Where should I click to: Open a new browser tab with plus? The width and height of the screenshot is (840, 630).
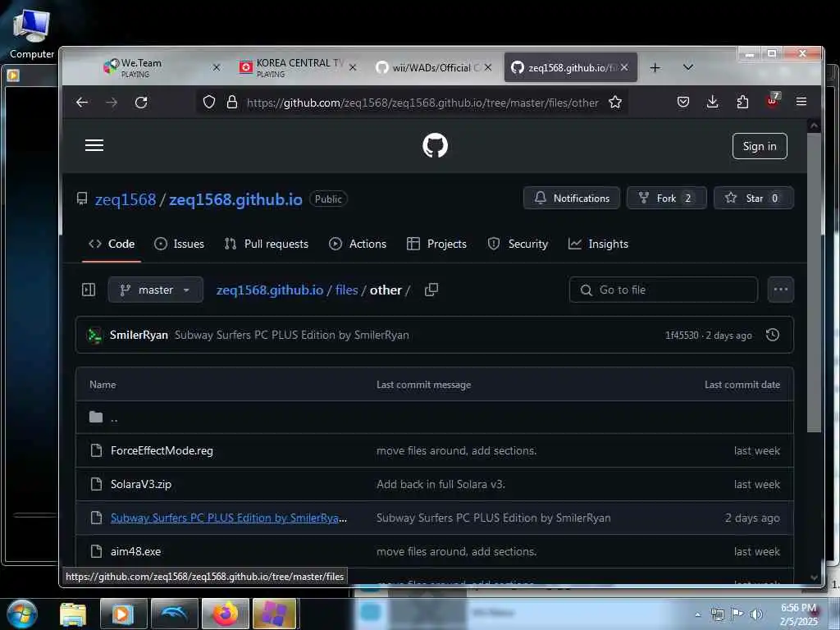click(x=655, y=67)
